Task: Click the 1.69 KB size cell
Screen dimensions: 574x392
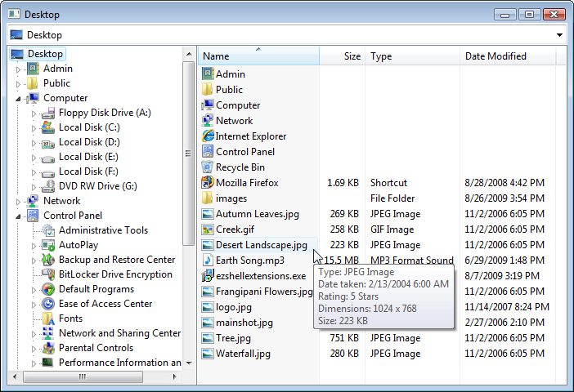Action: [x=343, y=182]
